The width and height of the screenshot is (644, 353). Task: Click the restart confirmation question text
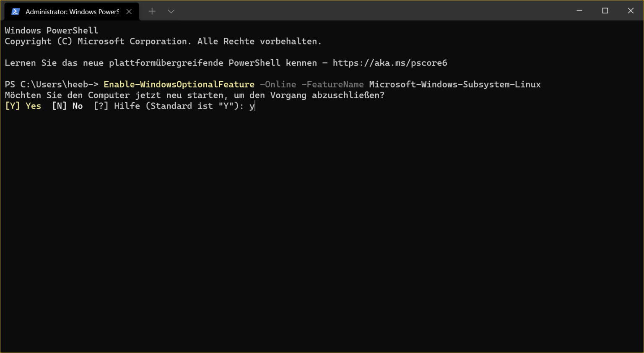click(195, 95)
